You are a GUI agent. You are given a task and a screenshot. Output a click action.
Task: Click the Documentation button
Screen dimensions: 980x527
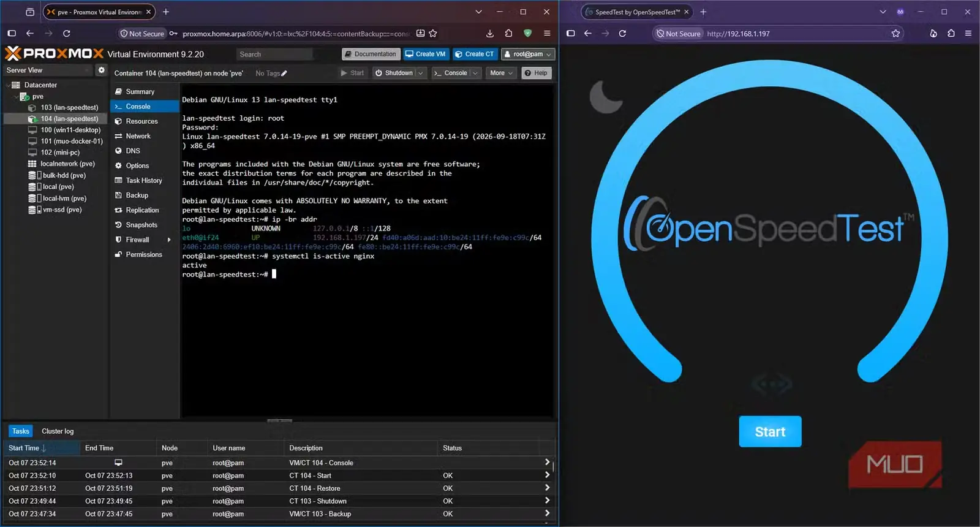pos(371,54)
